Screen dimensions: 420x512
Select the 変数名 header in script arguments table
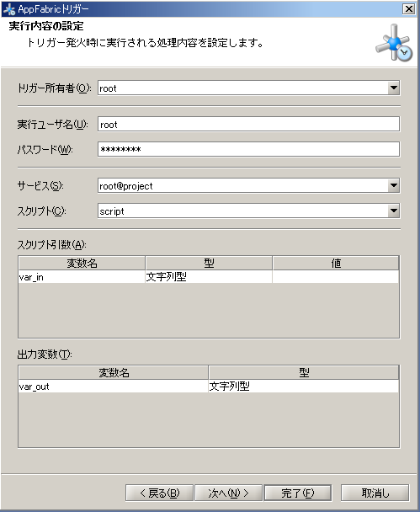point(82,264)
